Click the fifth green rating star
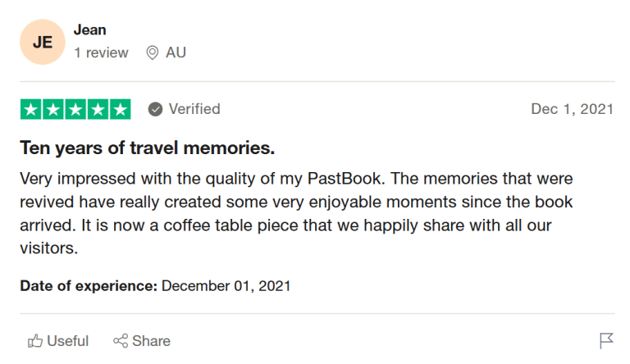Viewport: 630px width, 364px height. pos(120,109)
